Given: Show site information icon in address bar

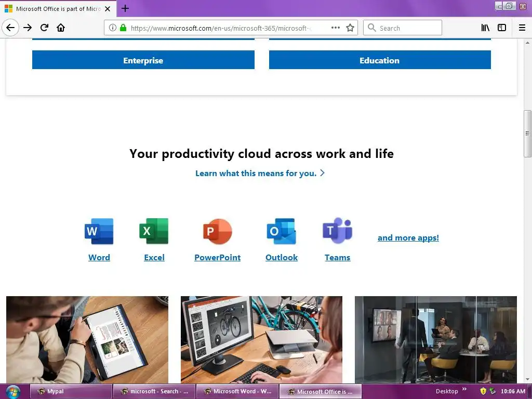Looking at the screenshot, I should point(113,28).
